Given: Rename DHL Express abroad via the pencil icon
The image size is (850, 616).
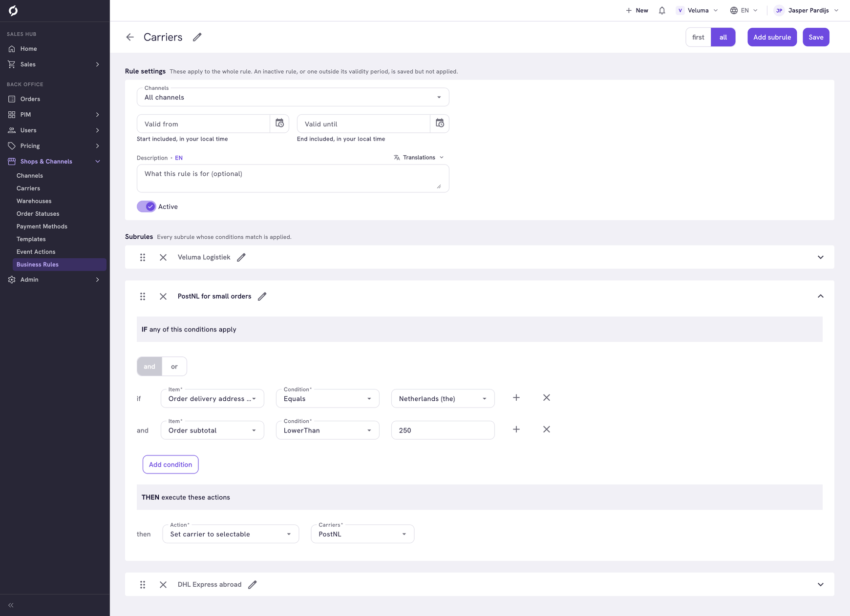Looking at the screenshot, I should click(x=253, y=585).
